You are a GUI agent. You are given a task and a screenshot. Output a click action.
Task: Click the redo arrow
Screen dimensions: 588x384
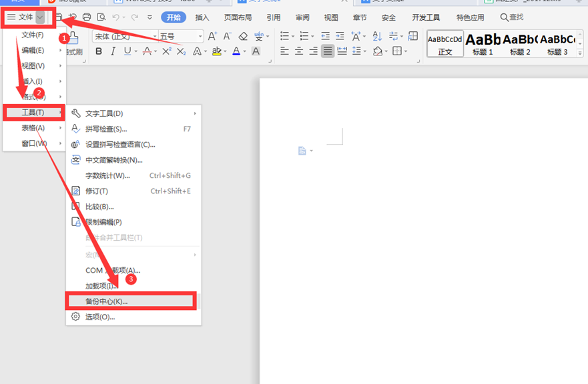point(135,17)
